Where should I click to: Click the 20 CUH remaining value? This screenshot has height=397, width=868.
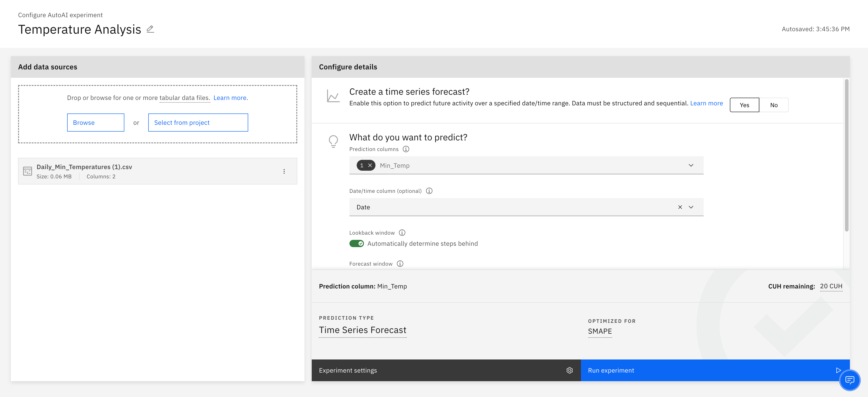point(831,286)
